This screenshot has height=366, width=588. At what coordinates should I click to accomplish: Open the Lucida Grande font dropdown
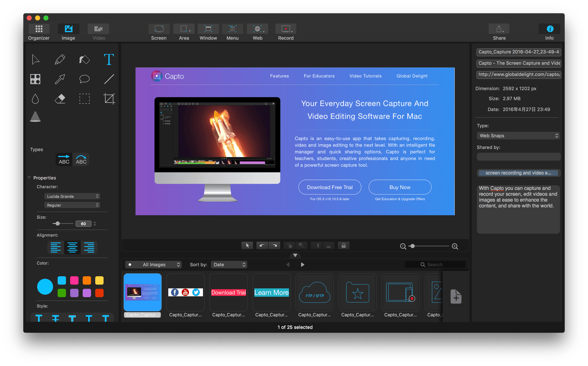[72, 196]
